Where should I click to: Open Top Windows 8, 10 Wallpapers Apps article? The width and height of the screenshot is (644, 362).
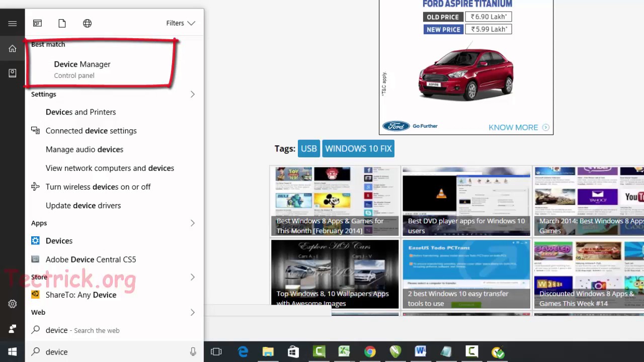[x=335, y=274]
